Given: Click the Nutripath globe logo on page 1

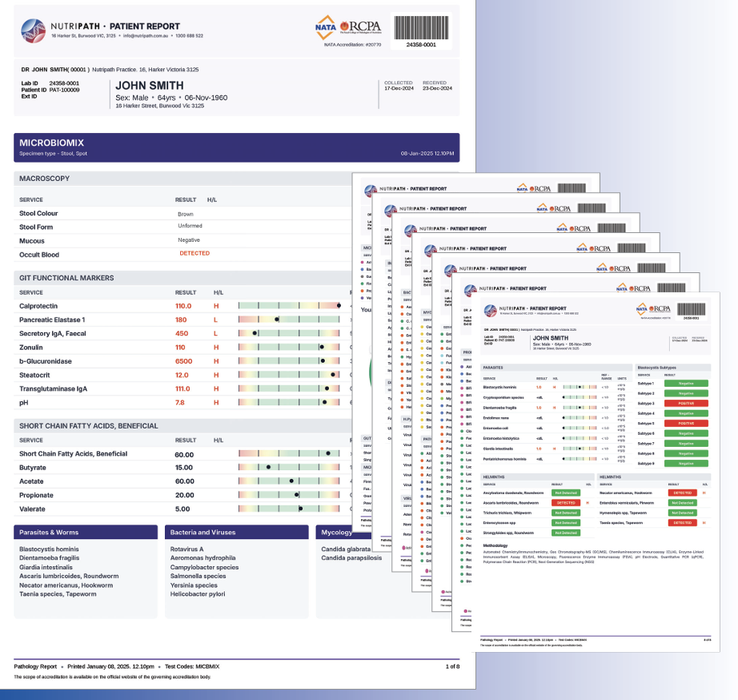Looking at the screenshot, I should coord(34,30).
